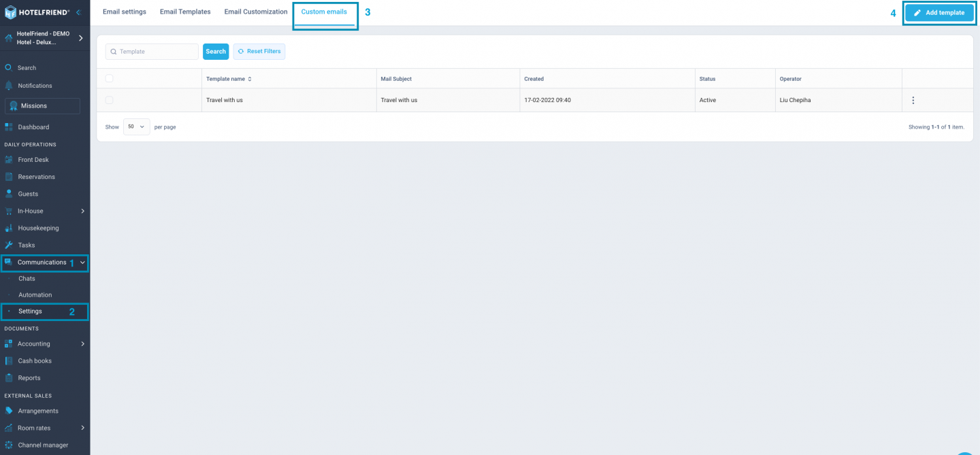Click the Front Desk icon
The image size is (980, 455).
(9, 160)
